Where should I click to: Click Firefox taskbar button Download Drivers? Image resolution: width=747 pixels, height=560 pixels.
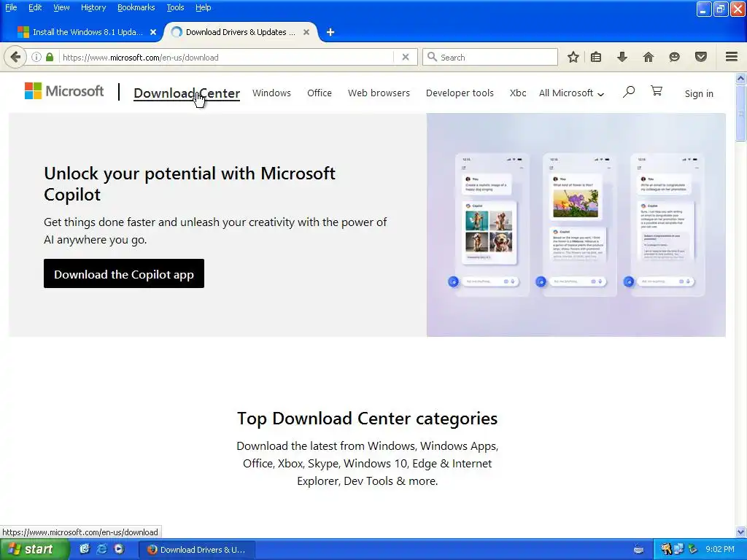(x=197, y=550)
